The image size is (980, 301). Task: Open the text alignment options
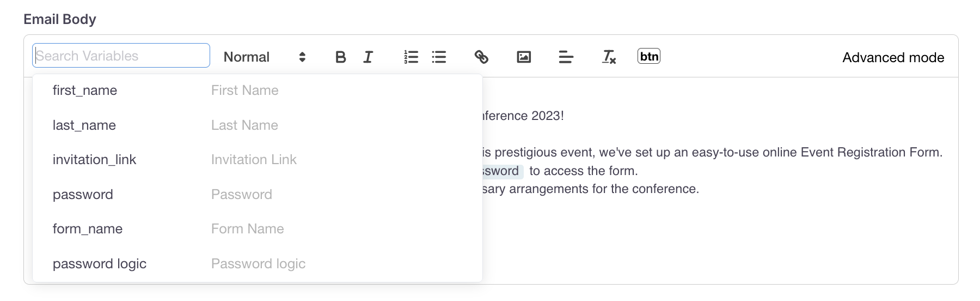(x=566, y=57)
